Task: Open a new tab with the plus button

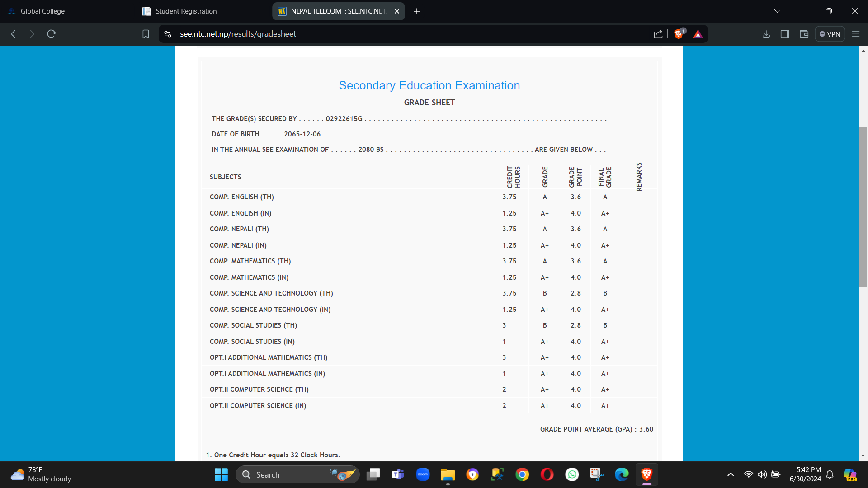Action: (417, 11)
